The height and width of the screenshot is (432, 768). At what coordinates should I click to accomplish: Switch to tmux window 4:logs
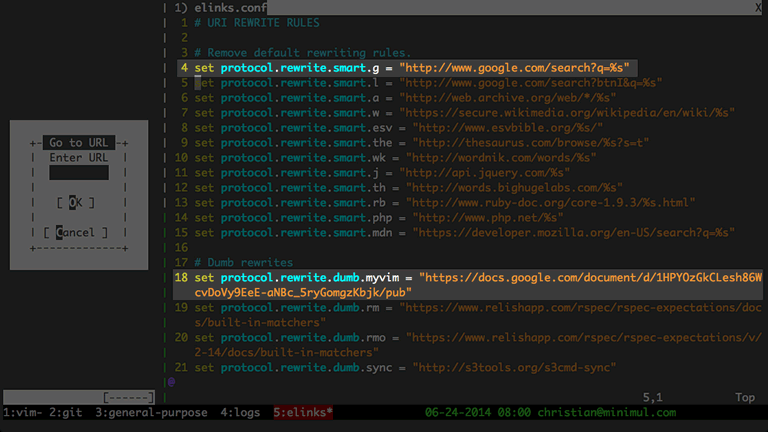point(240,412)
